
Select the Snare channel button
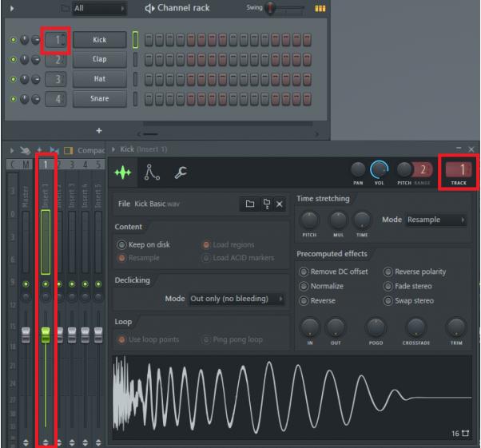(99, 98)
